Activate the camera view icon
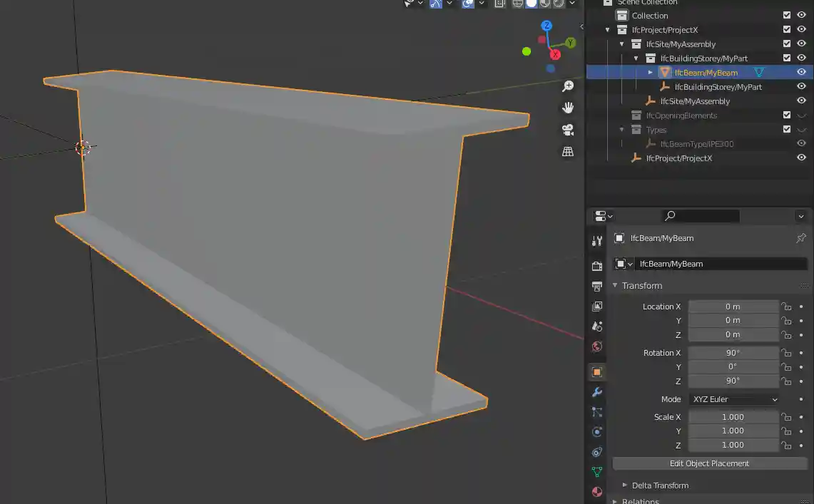Screen dimensions: 814x504 coord(567,130)
